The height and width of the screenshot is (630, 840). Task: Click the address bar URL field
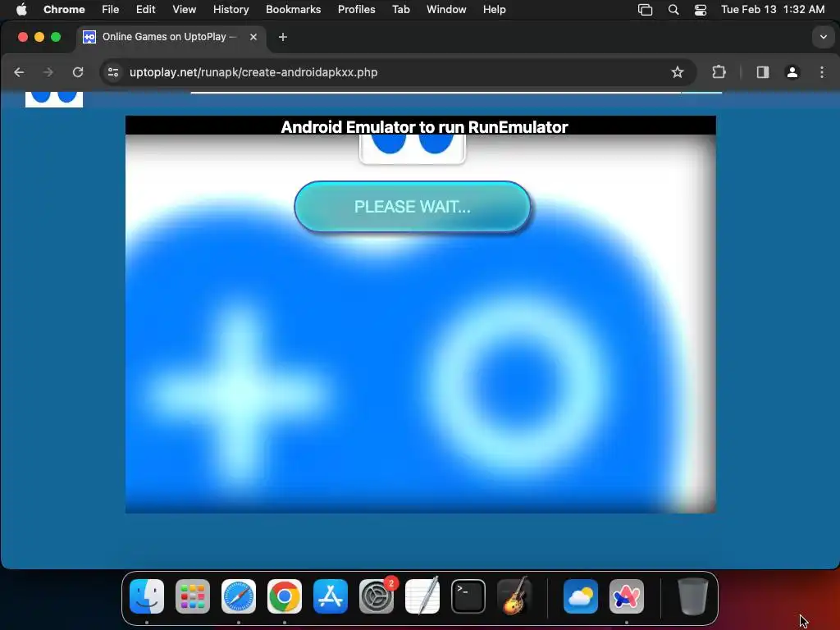click(396, 72)
